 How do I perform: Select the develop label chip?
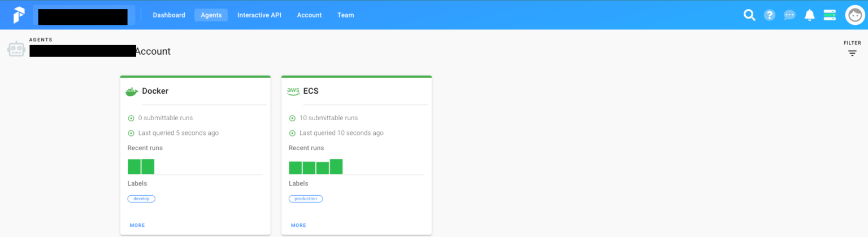[141, 199]
